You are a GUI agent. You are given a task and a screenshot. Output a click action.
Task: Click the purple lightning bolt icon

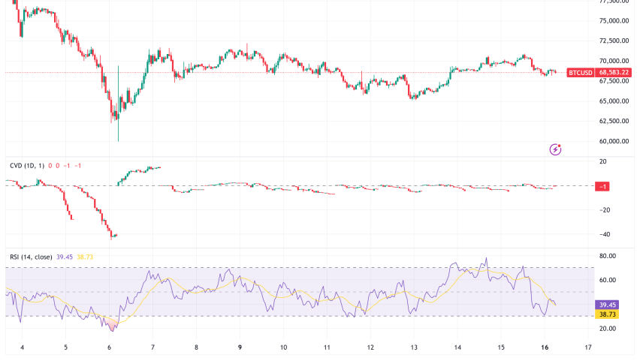click(555, 149)
